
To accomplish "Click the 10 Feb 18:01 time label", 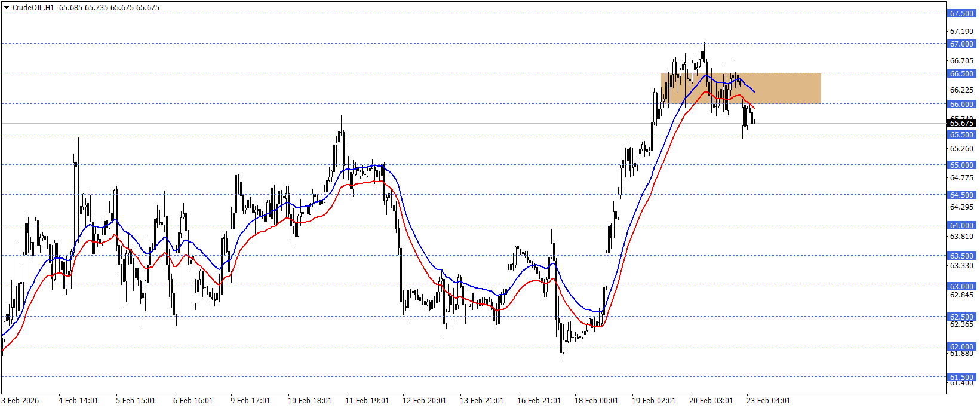I will tap(309, 400).
